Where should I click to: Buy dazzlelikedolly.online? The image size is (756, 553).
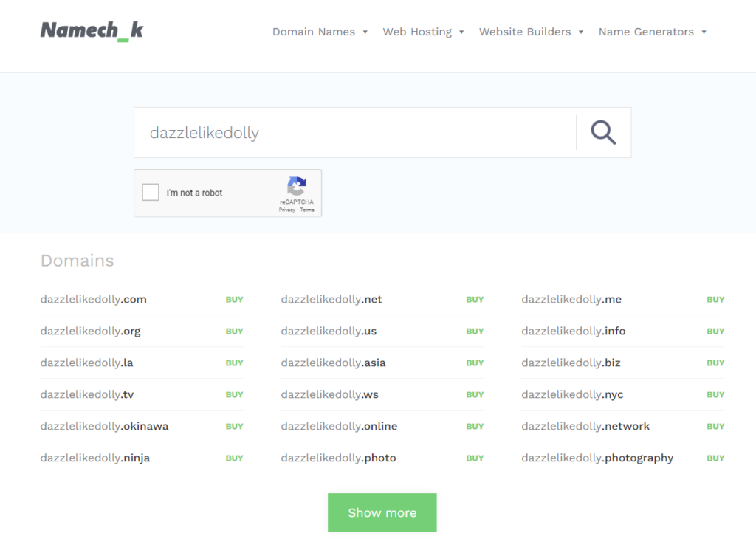point(475,427)
